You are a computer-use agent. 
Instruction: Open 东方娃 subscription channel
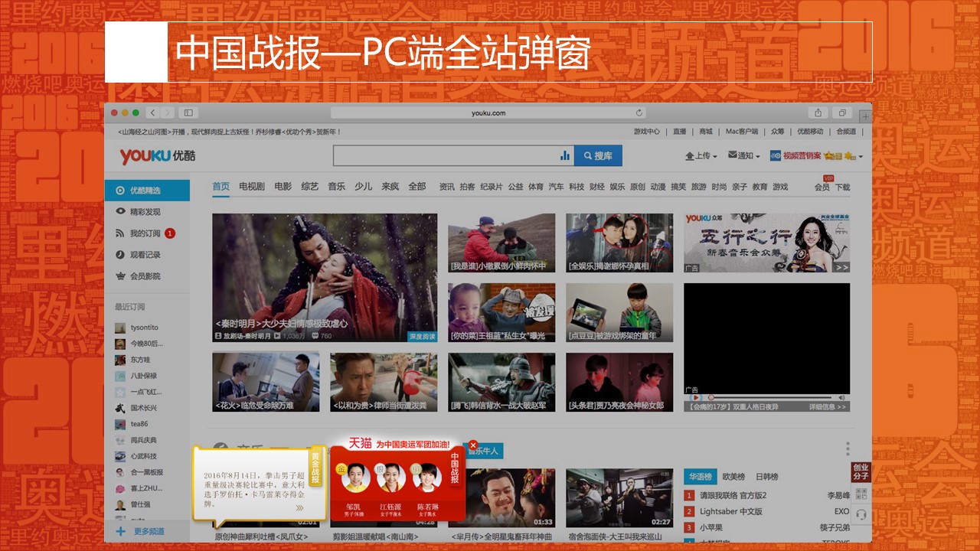point(132,360)
